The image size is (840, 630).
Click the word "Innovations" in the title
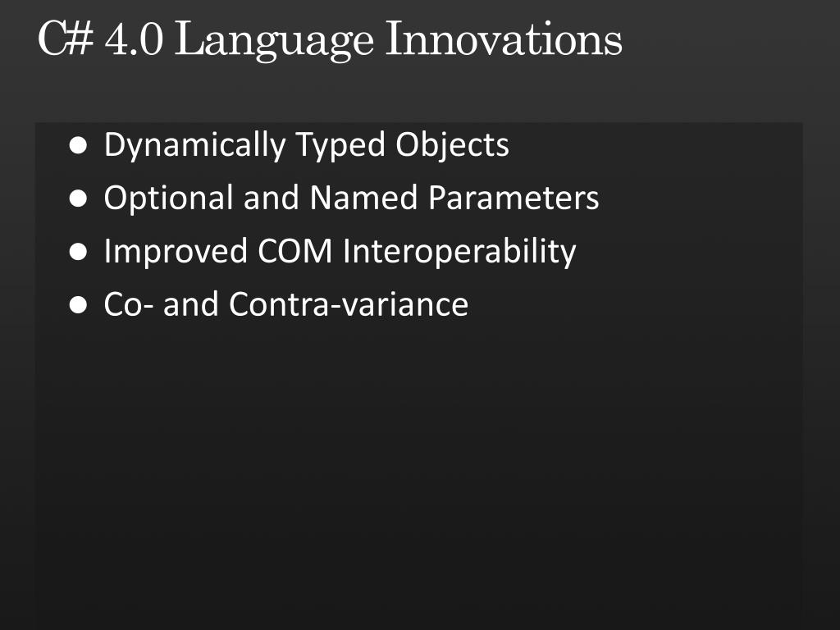coord(504,39)
